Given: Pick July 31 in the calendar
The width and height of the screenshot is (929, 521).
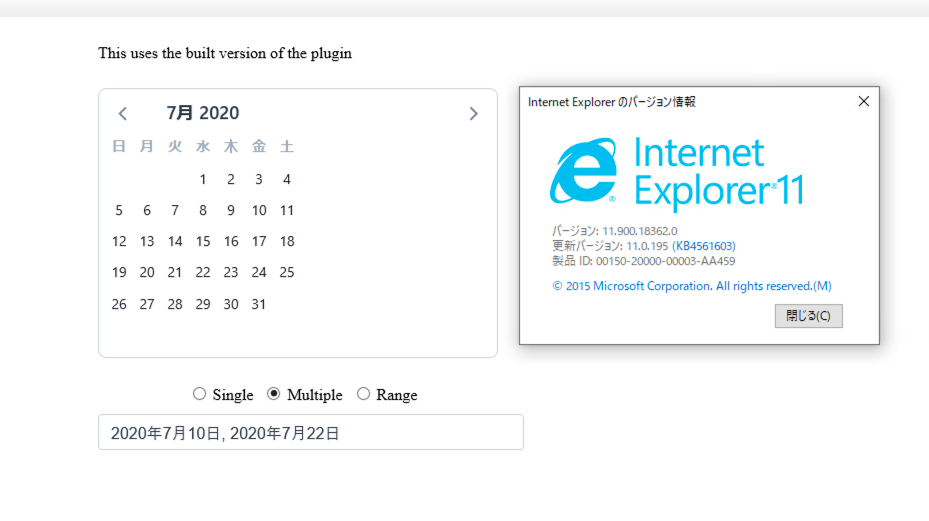Looking at the screenshot, I should point(259,304).
